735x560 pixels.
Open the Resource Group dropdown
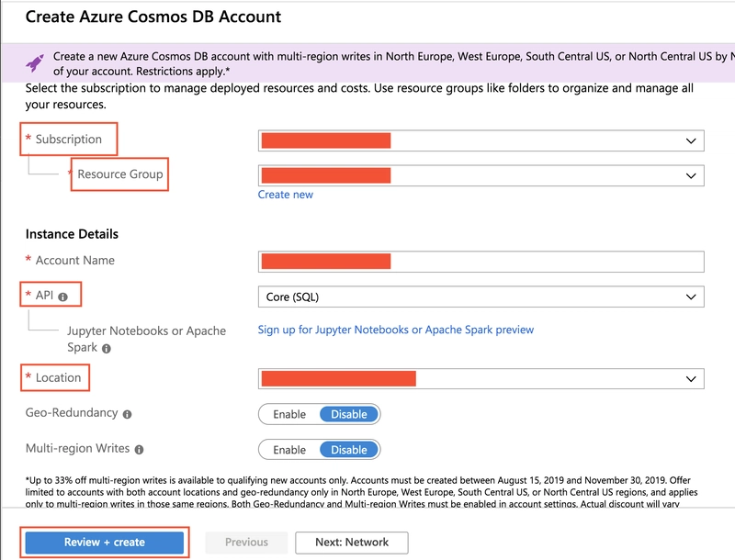(x=481, y=175)
